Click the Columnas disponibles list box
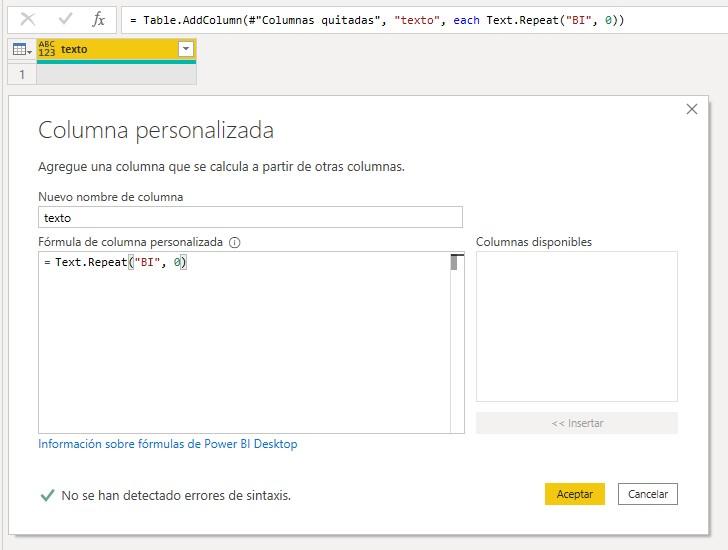Image resolution: width=728 pixels, height=550 pixels. tap(576, 326)
